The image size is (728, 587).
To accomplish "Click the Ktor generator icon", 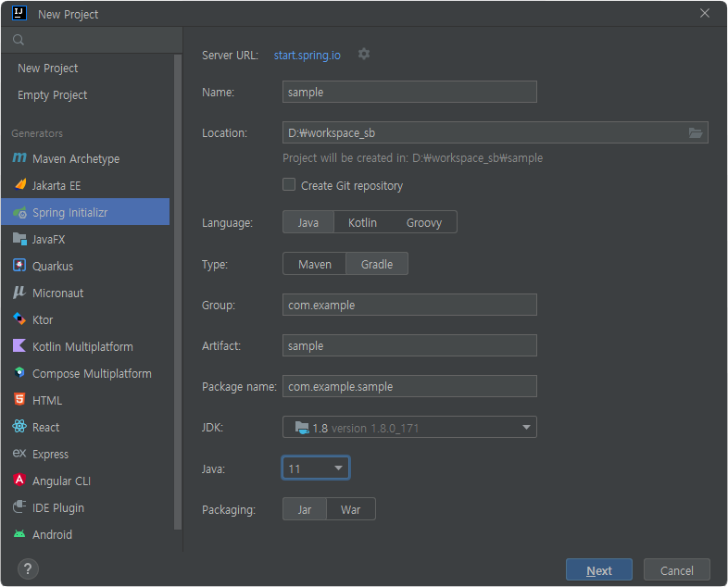I will coord(19,319).
